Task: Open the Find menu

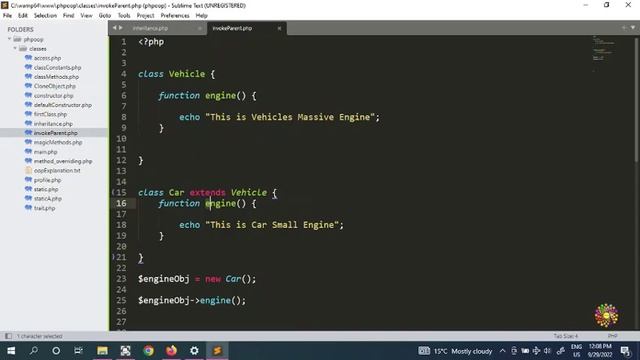Action: click(x=69, y=16)
